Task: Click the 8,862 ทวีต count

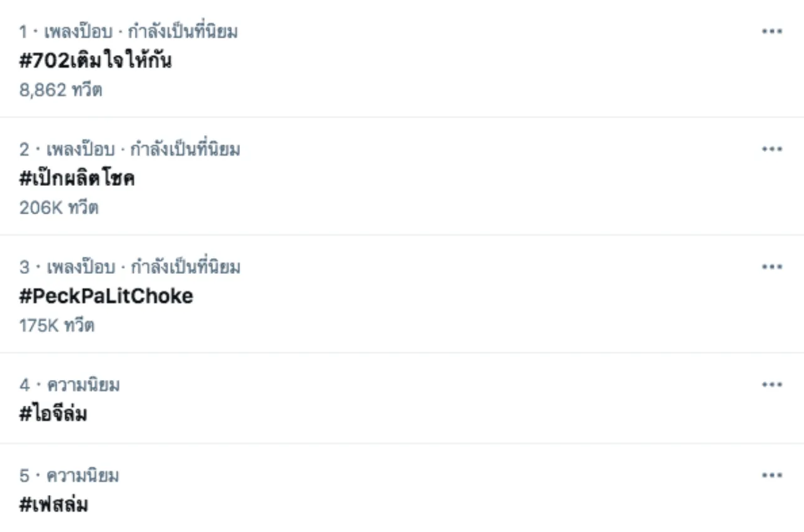Action: coord(60,90)
